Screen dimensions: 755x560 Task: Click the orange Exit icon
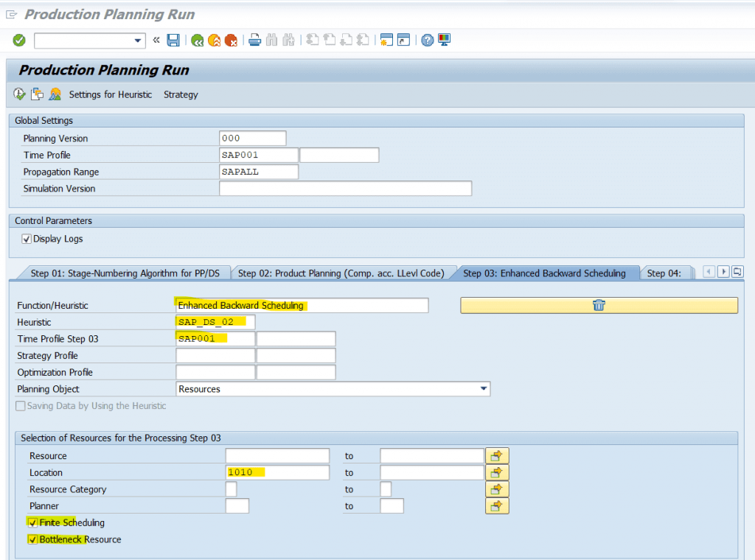click(215, 41)
